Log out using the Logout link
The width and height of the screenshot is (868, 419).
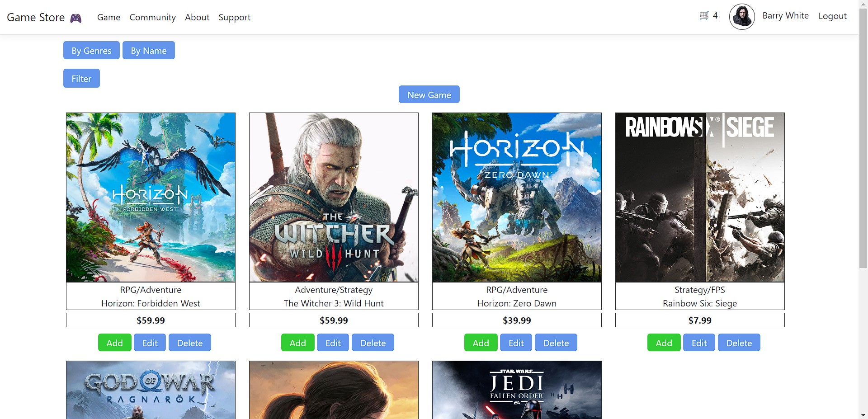pyautogui.click(x=832, y=16)
